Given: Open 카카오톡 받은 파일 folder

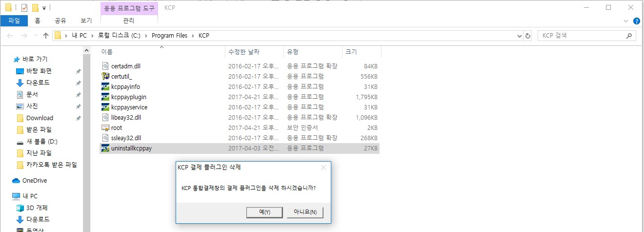Looking at the screenshot, I should (x=51, y=165).
